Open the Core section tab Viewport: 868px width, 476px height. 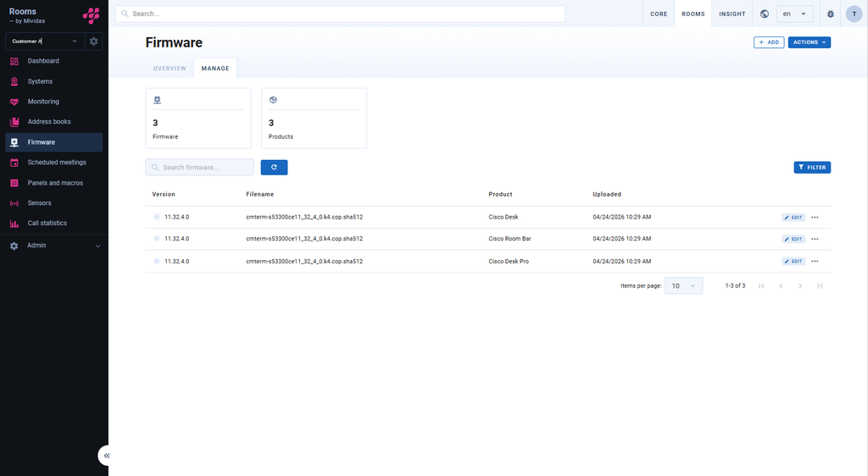pyautogui.click(x=659, y=14)
